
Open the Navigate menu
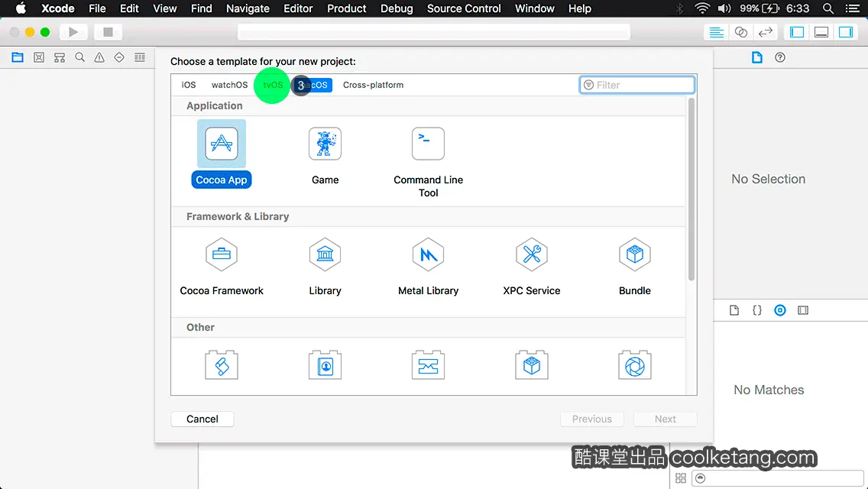pyautogui.click(x=248, y=8)
